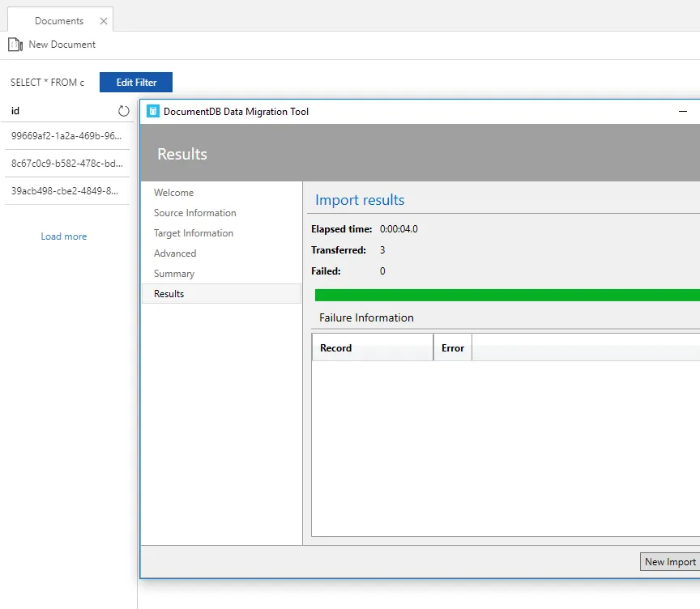Open the Source Information step
This screenshot has height=609, width=700.
tap(194, 213)
